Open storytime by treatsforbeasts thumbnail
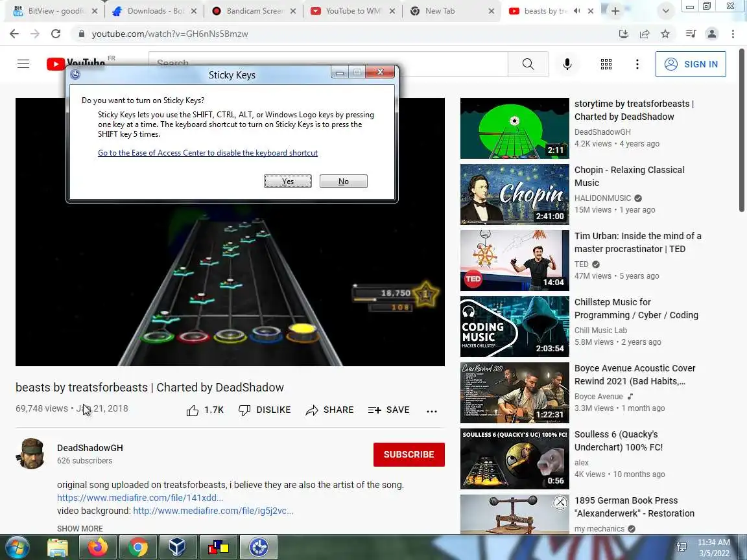This screenshot has width=747, height=560. tap(514, 128)
